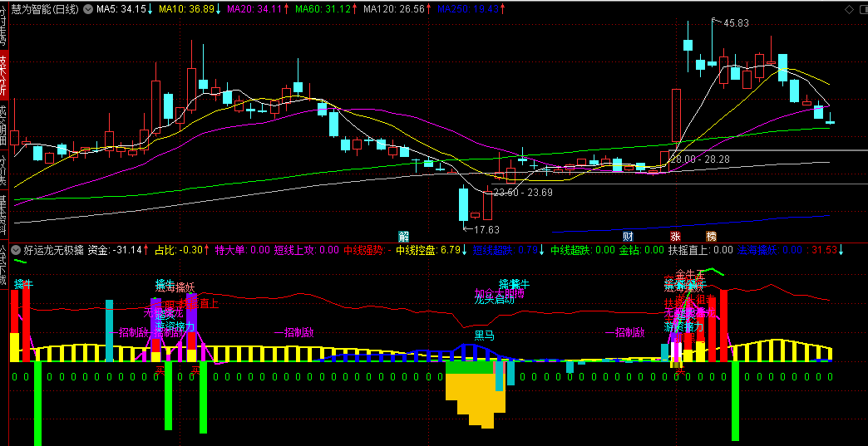Click the 解 event marker icon

tap(403, 237)
